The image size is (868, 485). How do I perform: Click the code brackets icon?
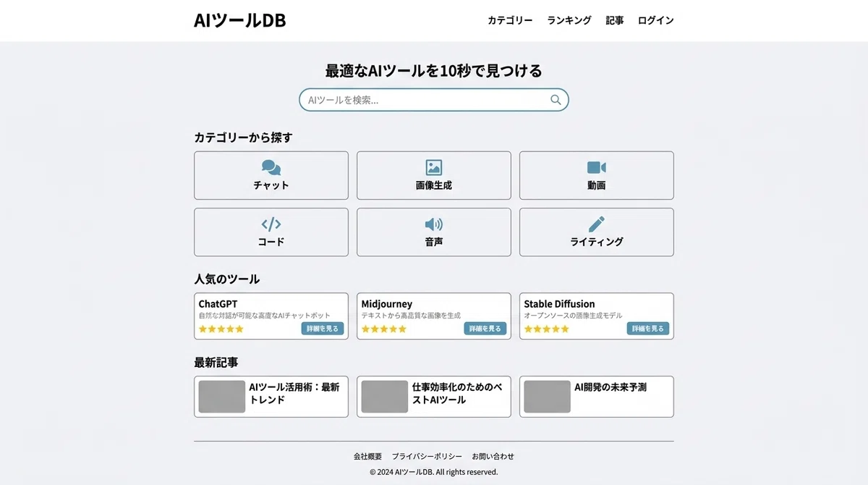pyautogui.click(x=271, y=224)
